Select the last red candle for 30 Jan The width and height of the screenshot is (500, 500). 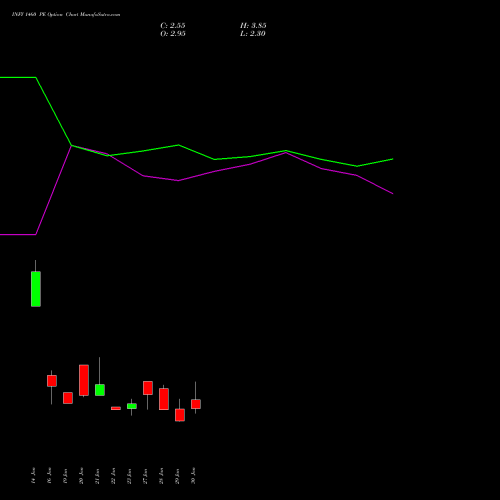(196, 404)
